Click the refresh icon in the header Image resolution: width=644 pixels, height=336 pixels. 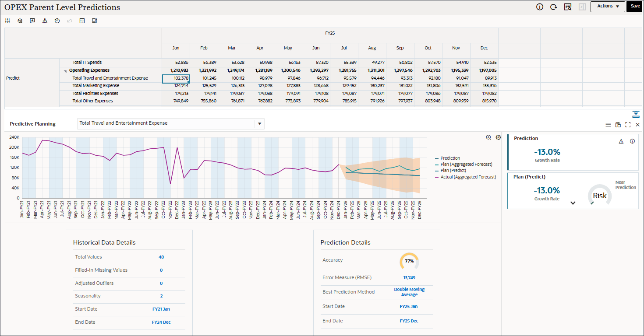coord(553,7)
